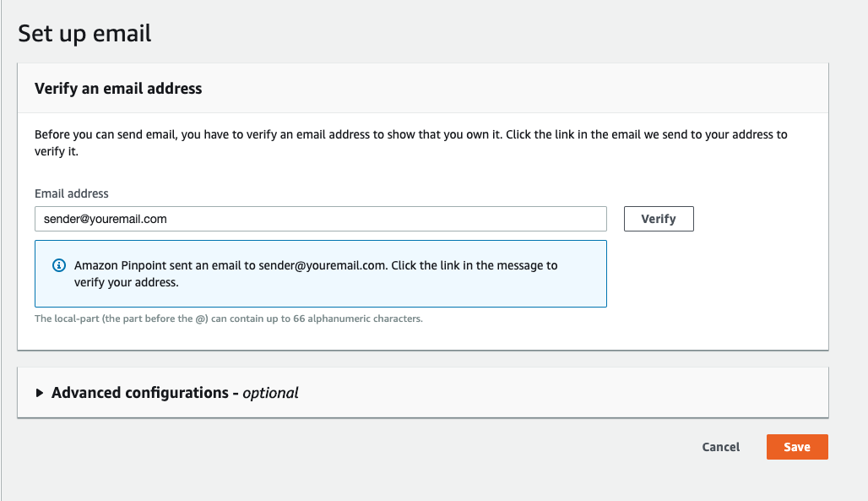Expand Advanced configurations using the triangle arrow
The width and height of the screenshot is (868, 501).
pyautogui.click(x=40, y=393)
